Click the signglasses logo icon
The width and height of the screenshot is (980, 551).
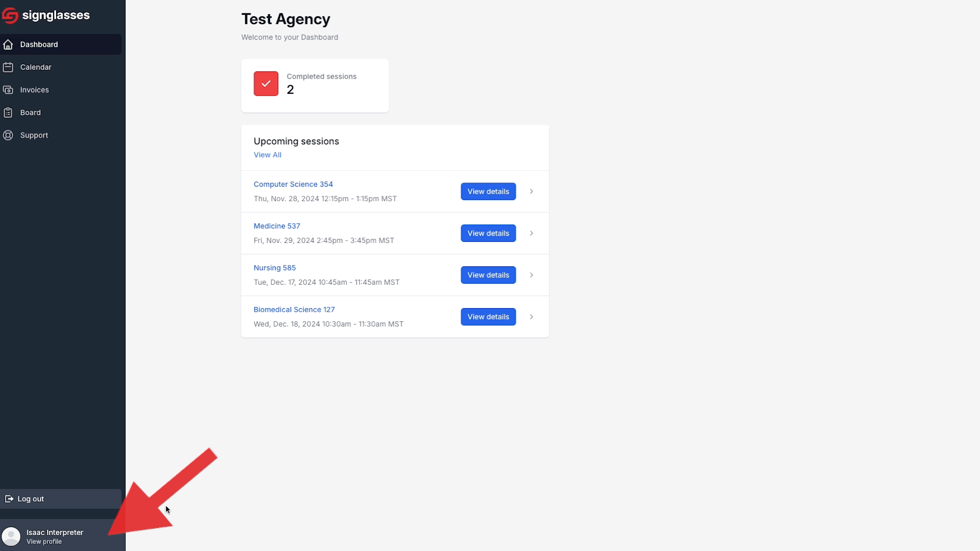click(x=10, y=16)
